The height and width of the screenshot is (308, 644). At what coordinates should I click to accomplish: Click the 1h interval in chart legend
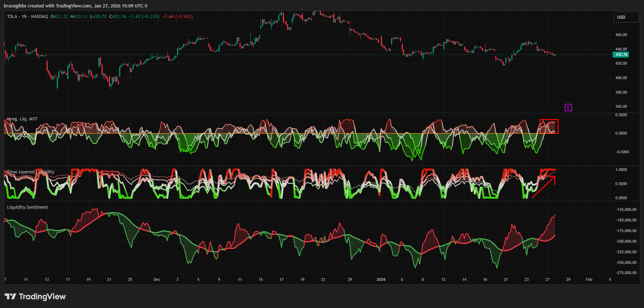[x=24, y=17]
